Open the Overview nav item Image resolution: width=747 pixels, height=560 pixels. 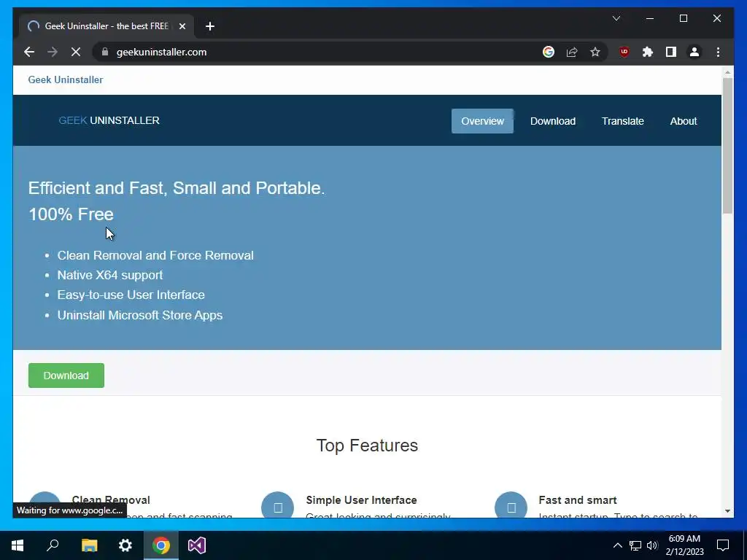(x=482, y=121)
